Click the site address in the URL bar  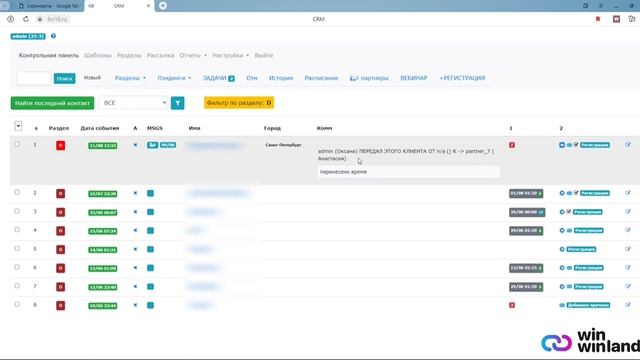[x=57, y=19]
